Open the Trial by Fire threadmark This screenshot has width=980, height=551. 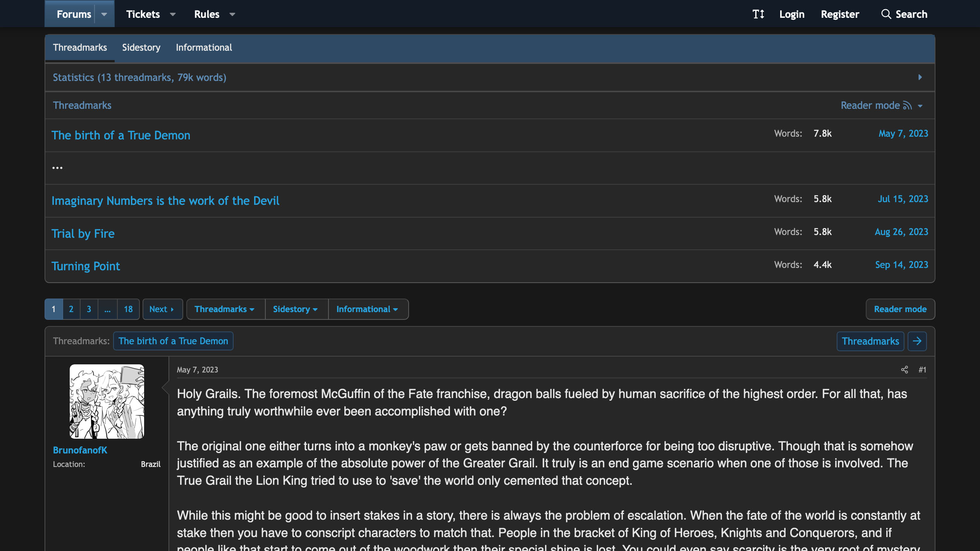(x=83, y=233)
